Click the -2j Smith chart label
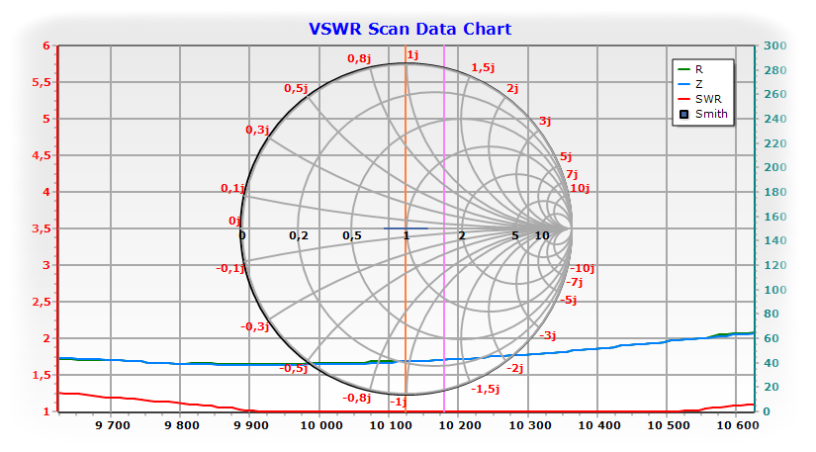The image size is (816, 452). point(515,369)
